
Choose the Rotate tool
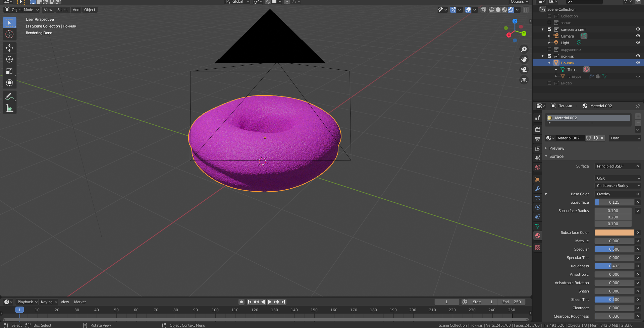pos(10,60)
